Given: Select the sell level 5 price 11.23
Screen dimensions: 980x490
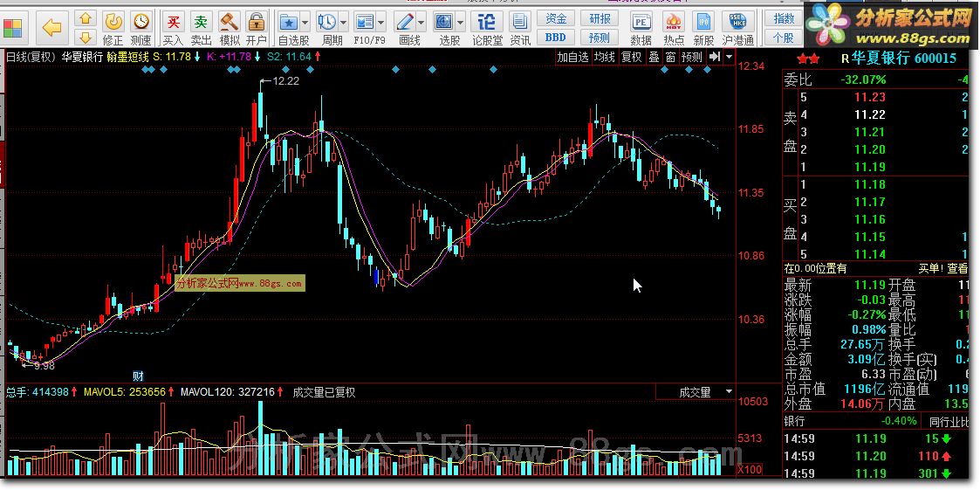Looking at the screenshot, I should tap(870, 97).
